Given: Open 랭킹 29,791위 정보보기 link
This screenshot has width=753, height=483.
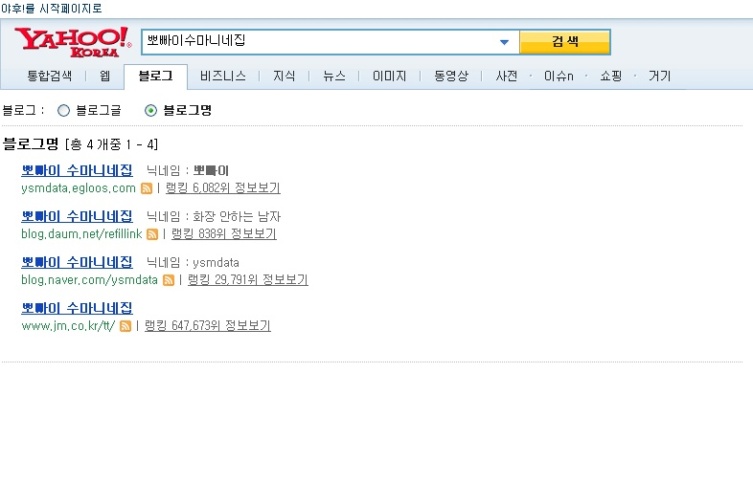Looking at the screenshot, I should pyautogui.click(x=248, y=280).
